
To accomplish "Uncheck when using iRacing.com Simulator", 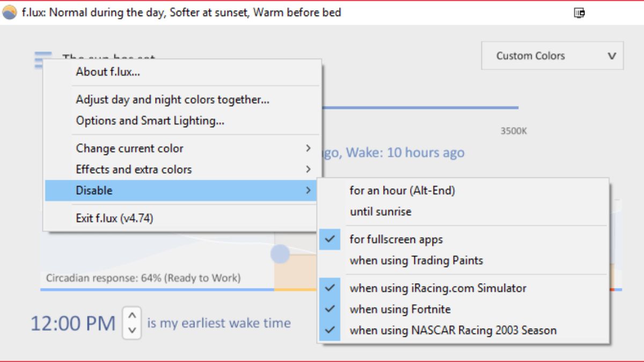I will coord(463,288).
